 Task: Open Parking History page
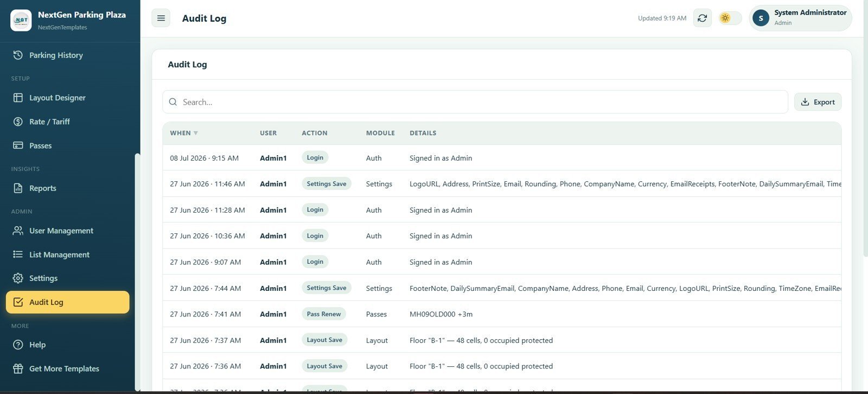[68, 55]
